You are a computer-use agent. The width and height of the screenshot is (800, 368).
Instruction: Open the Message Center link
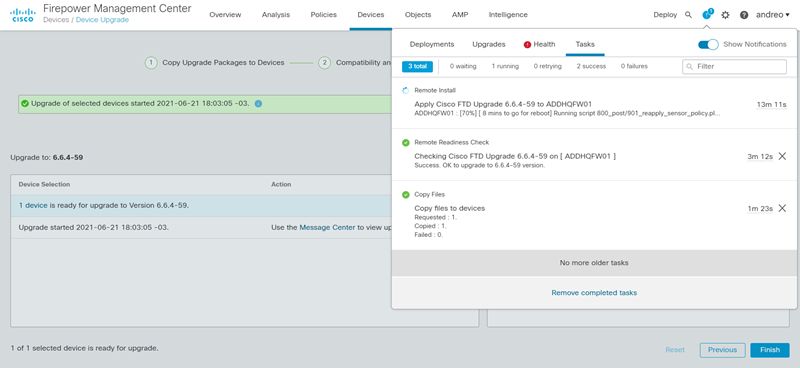point(327,228)
